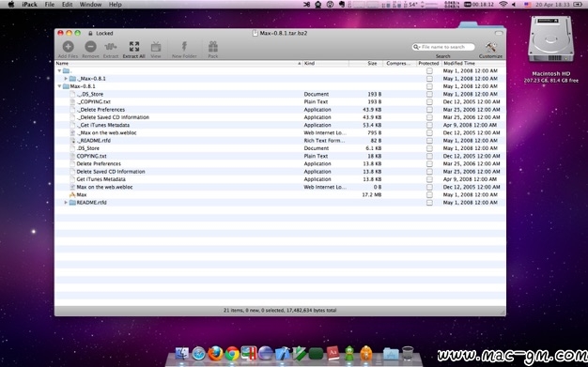
Task: Toggle Protected checkbox for Max-0.8.1 folder row
Action: tap(429, 86)
